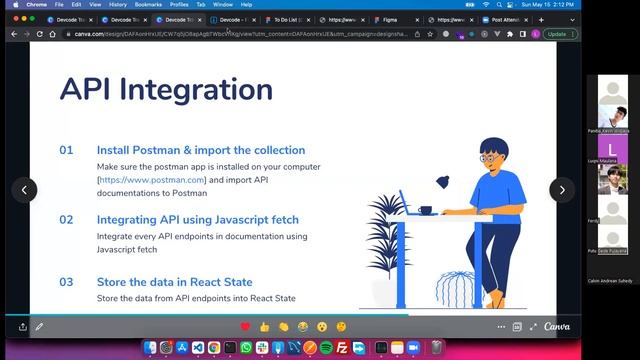The image size is (640, 360).
Task: Bookmark this page with the star icon
Action: (x=430, y=34)
